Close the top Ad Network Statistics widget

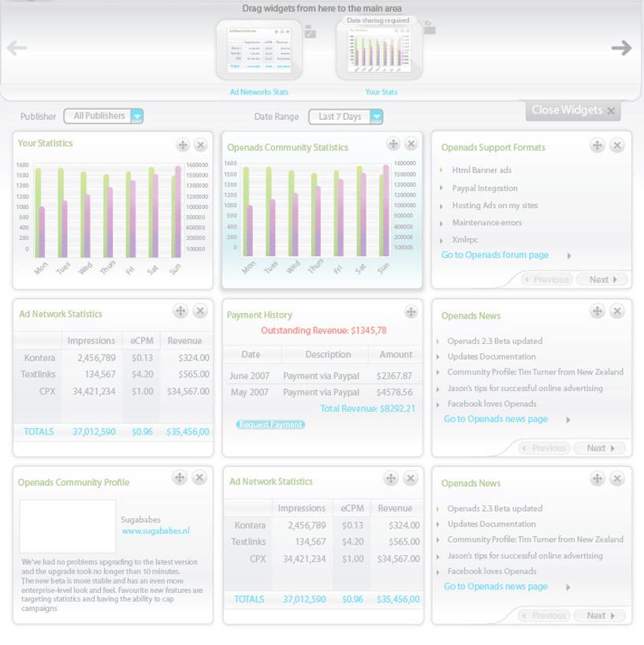[x=200, y=311]
